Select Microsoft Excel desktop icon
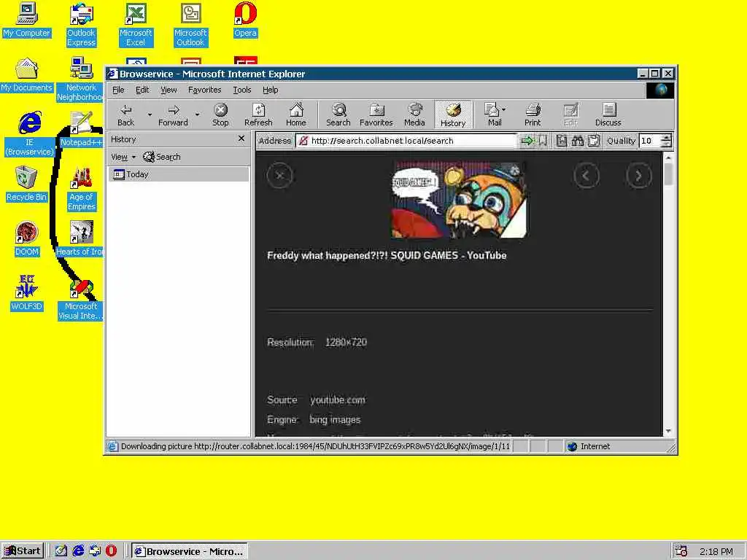 click(136, 26)
